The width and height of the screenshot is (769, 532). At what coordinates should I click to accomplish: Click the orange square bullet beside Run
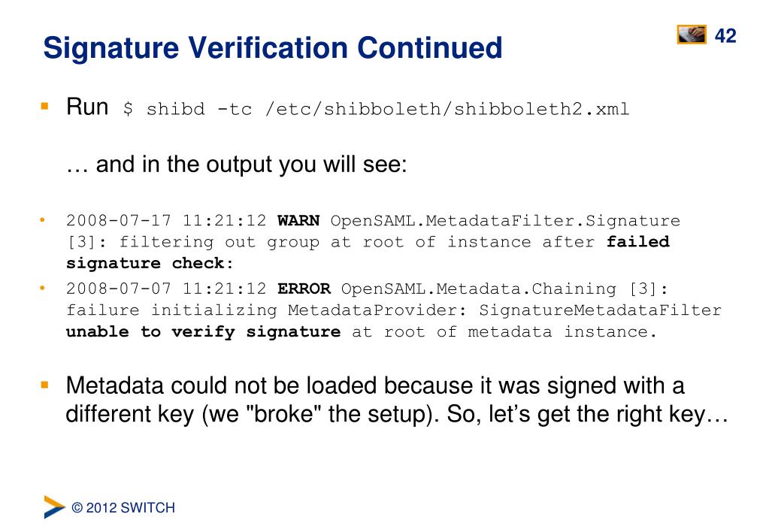pos(44,106)
